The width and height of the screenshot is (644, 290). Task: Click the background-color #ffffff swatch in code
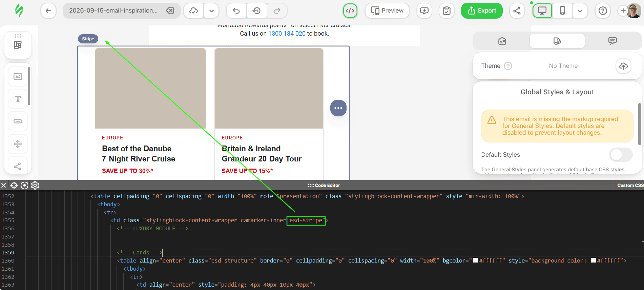pyautogui.click(x=594, y=260)
